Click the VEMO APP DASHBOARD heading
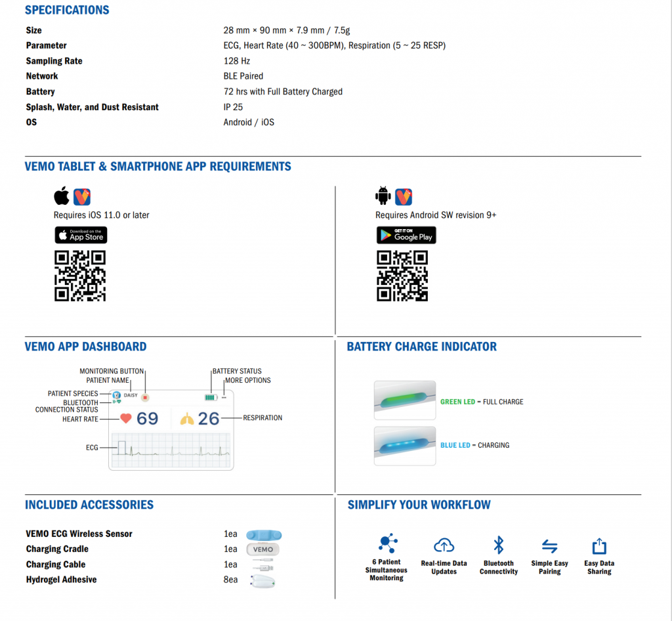Screen dimensions: 672x621 (85, 347)
